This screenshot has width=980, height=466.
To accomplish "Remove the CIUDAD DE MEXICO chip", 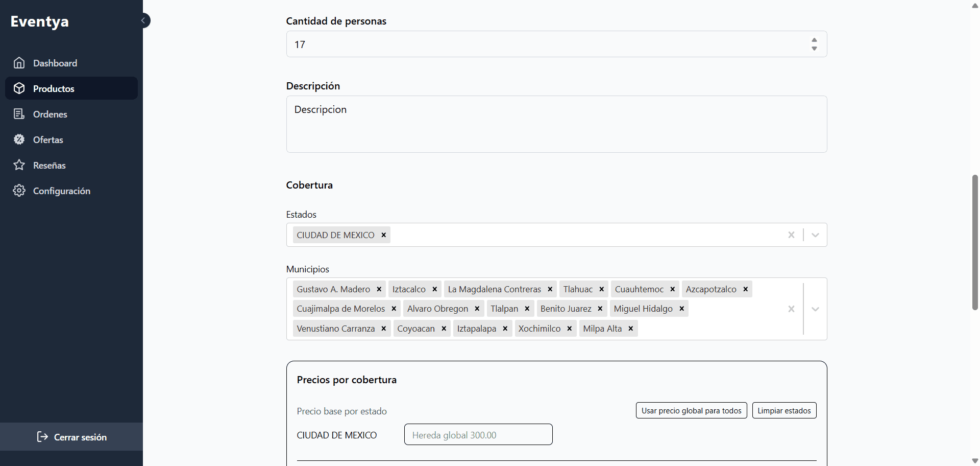I will coord(383,235).
